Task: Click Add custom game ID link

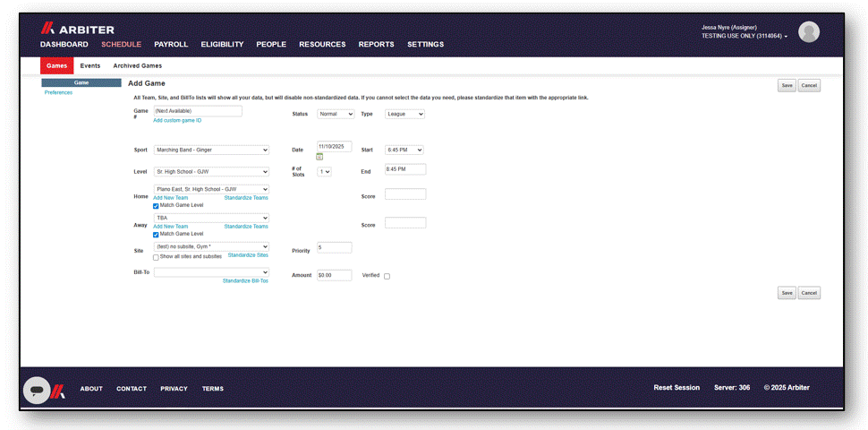Action: tap(177, 120)
